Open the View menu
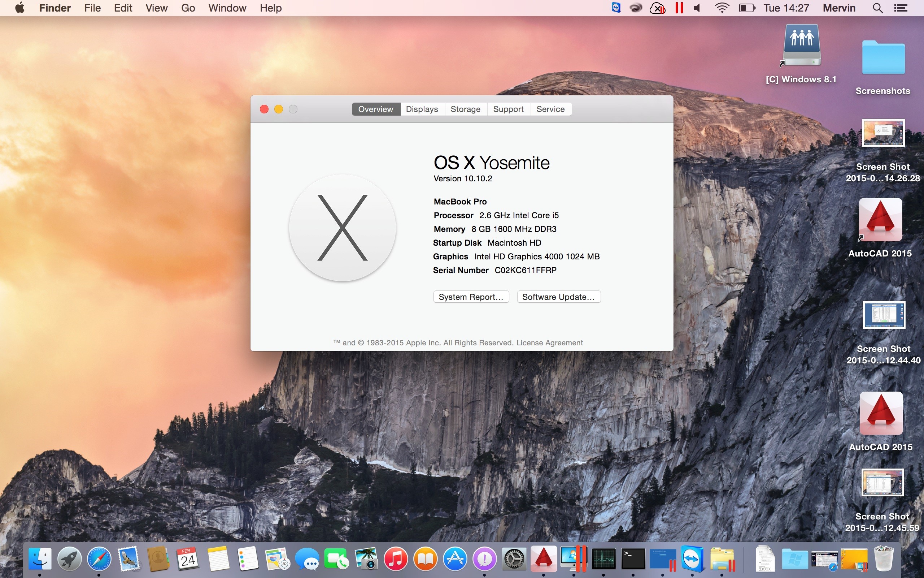Screen dimensions: 924x578 [157, 8]
